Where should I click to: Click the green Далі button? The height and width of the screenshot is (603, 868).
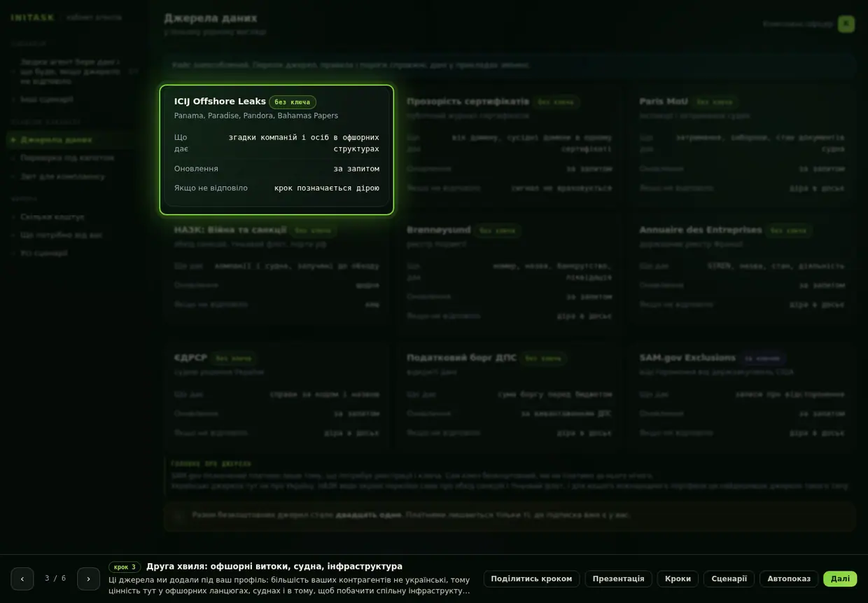click(x=840, y=578)
